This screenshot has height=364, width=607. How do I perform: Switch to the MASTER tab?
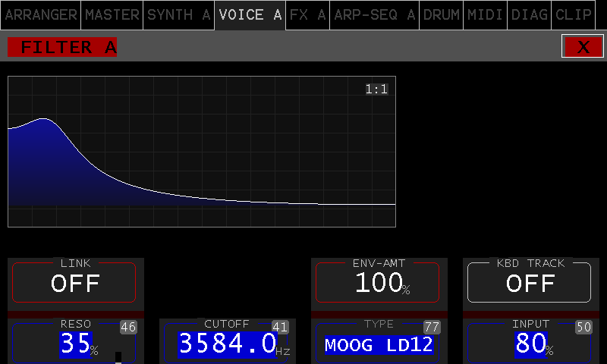(x=112, y=15)
